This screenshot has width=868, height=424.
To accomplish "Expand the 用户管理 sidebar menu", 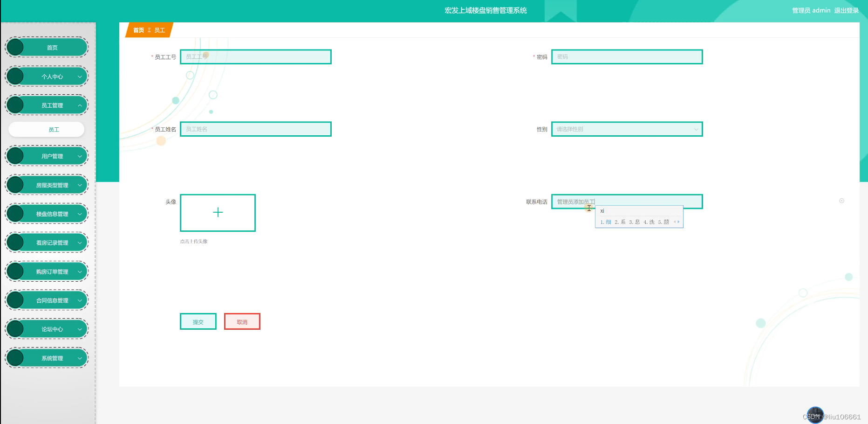I will point(47,156).
